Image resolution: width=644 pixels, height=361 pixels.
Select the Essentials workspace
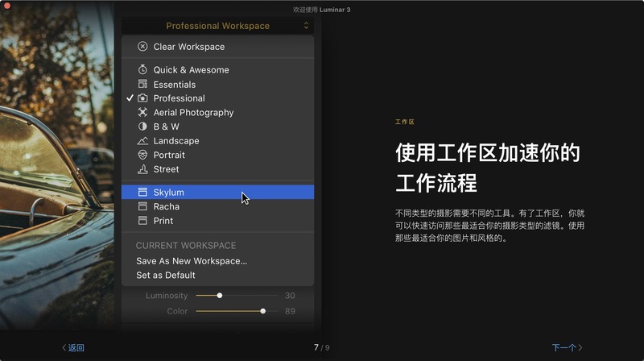(x=217, y=85)
